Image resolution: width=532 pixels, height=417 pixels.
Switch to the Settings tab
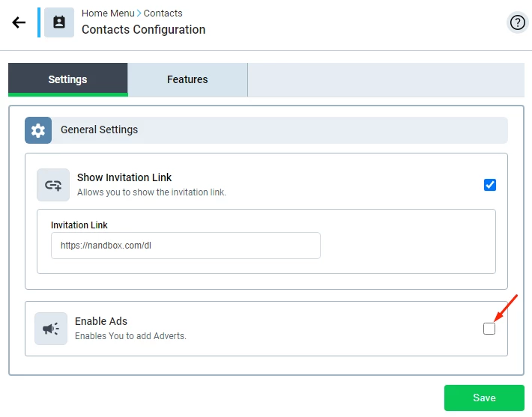pyautogui.click(x=67, y=79)
